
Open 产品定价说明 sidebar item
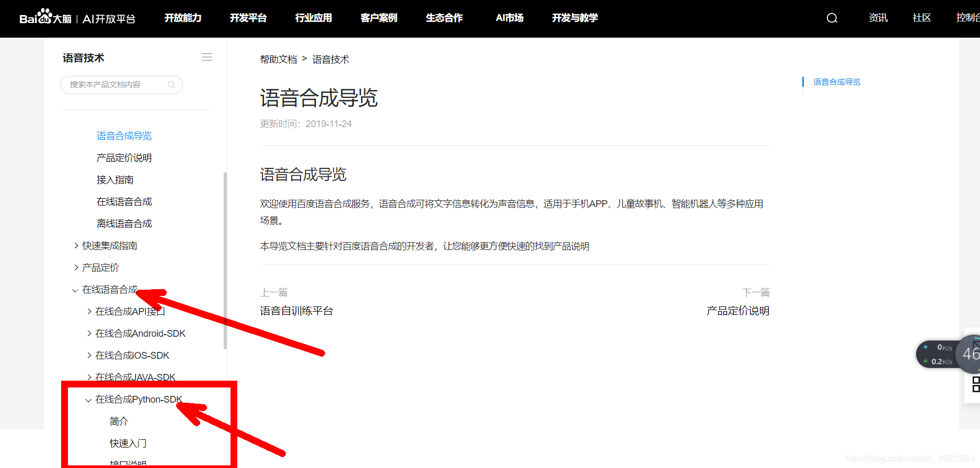click(124, 158)
